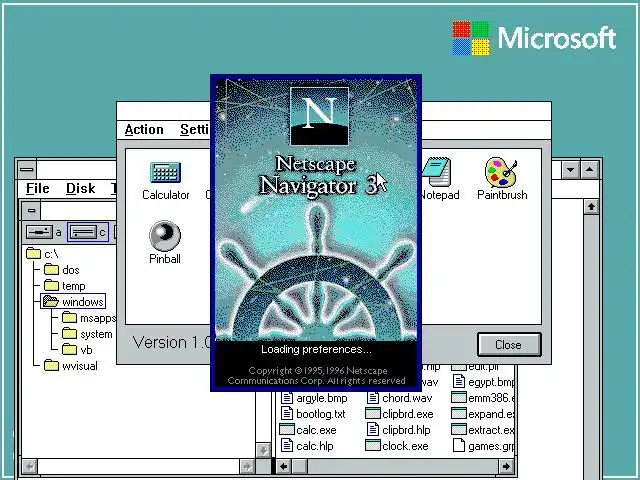This screenshot has width=640, height=480.
Task: Select the chord.wav file
Action: [x=399, y=398]
